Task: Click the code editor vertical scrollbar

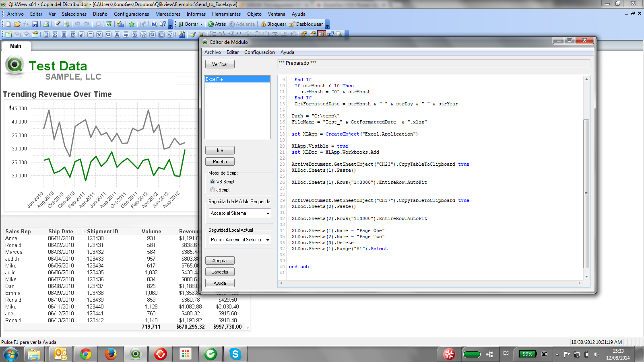Action: [586, 193]
